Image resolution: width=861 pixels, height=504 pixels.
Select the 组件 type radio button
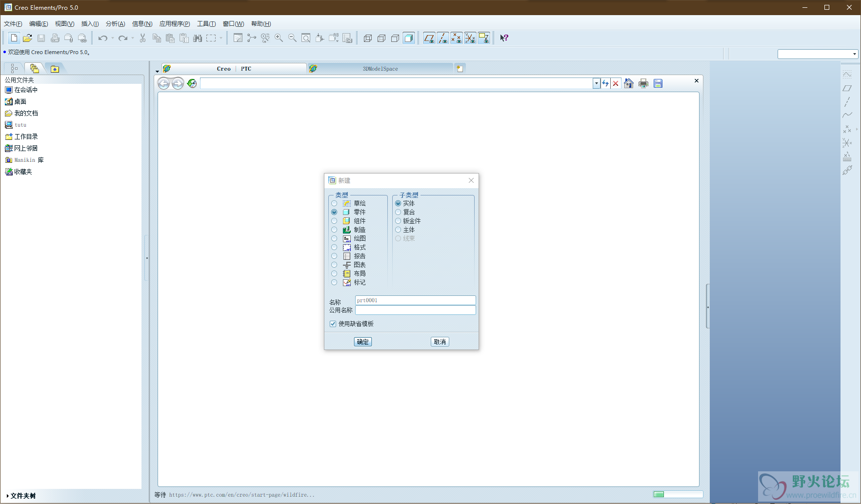tap(334, 221)
